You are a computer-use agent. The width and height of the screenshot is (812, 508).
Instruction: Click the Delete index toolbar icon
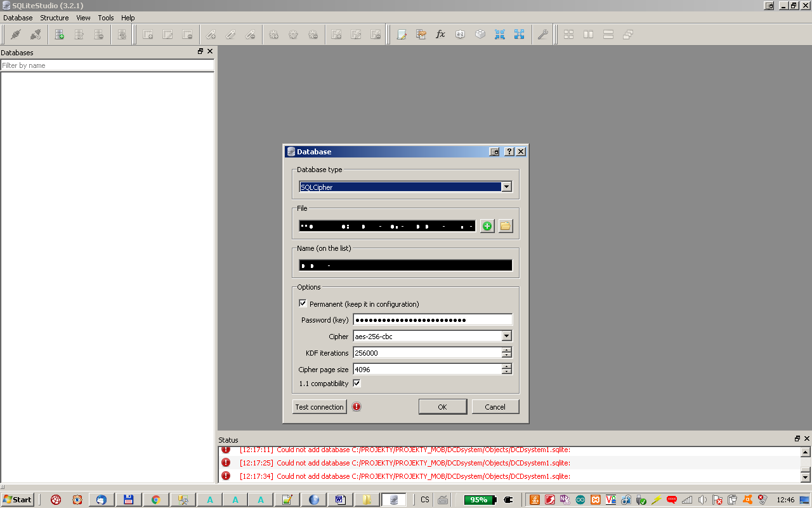pos(250,34)
